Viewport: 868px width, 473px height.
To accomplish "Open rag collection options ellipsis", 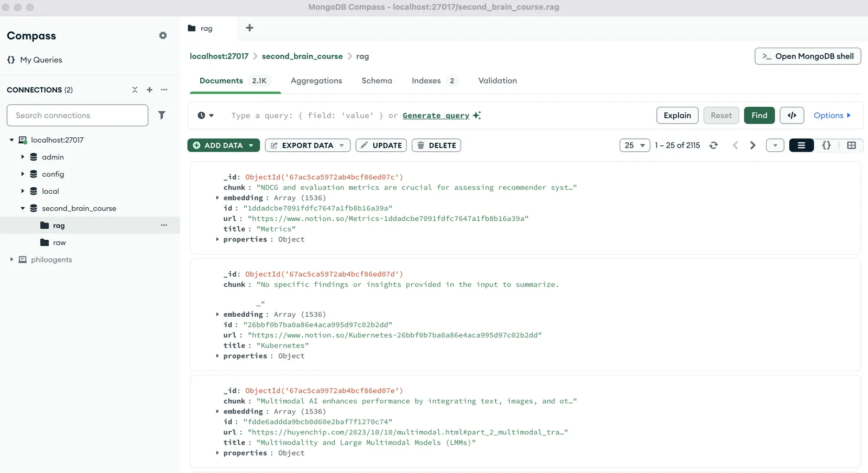I will pos(164,225).
